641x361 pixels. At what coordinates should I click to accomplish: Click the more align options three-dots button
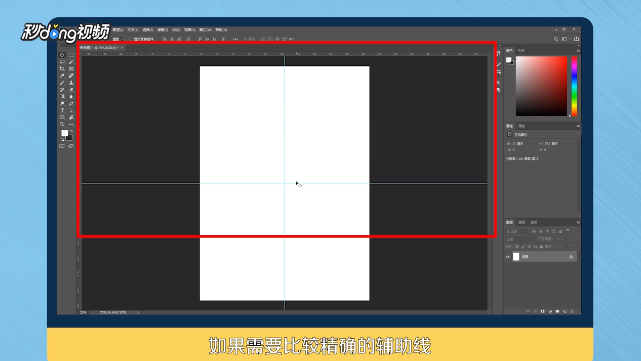click(x=235, y=39)
